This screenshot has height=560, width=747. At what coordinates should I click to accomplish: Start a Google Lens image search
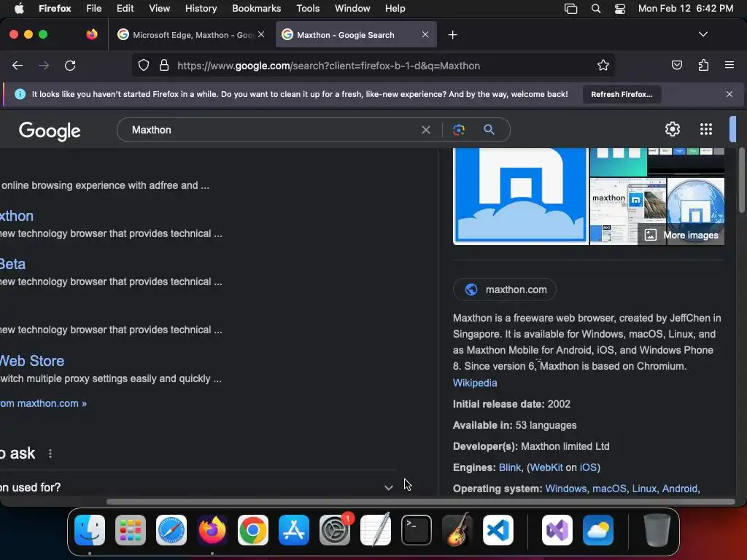459,130
